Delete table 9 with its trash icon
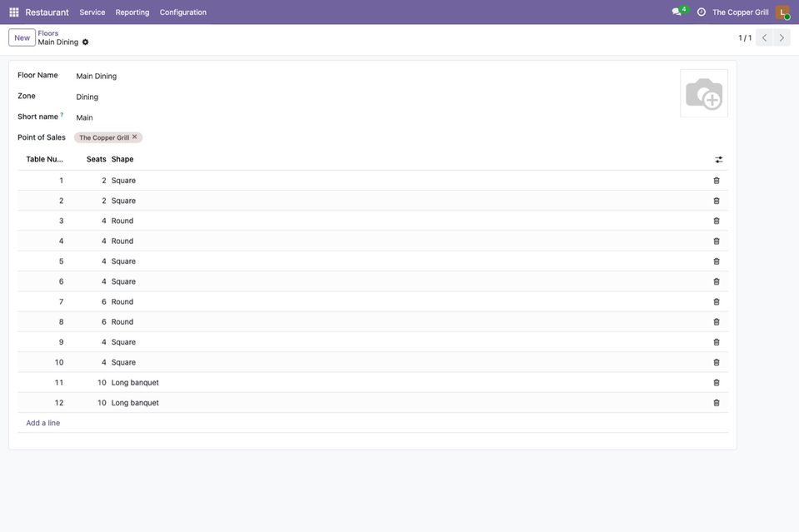The image size is (799, 532). click(717, 342)
